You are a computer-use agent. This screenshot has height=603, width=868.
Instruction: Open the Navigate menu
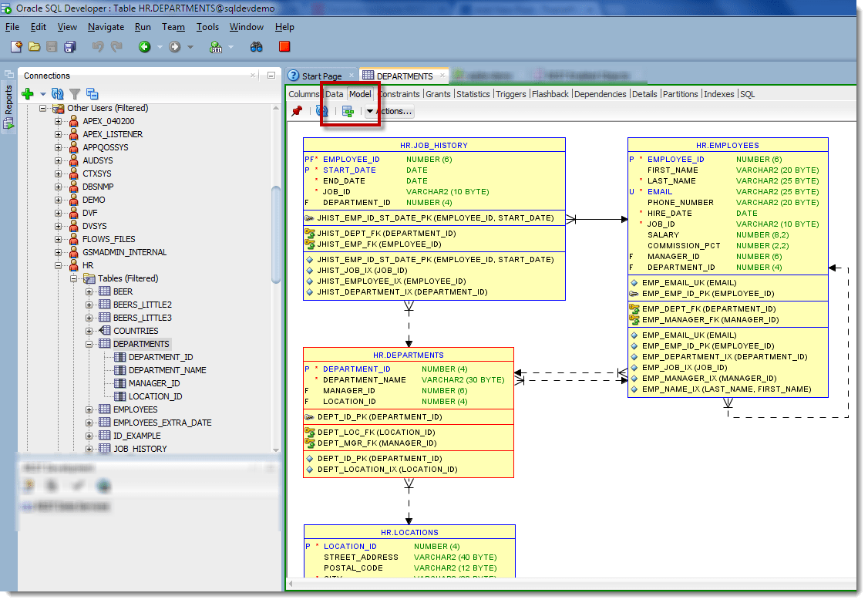[x=106, y=26]
